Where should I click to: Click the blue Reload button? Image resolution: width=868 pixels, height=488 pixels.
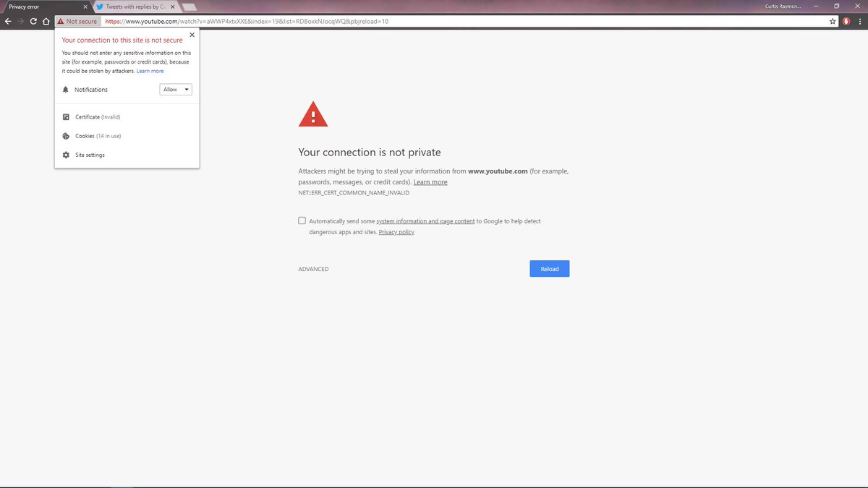tap(550, 269)
